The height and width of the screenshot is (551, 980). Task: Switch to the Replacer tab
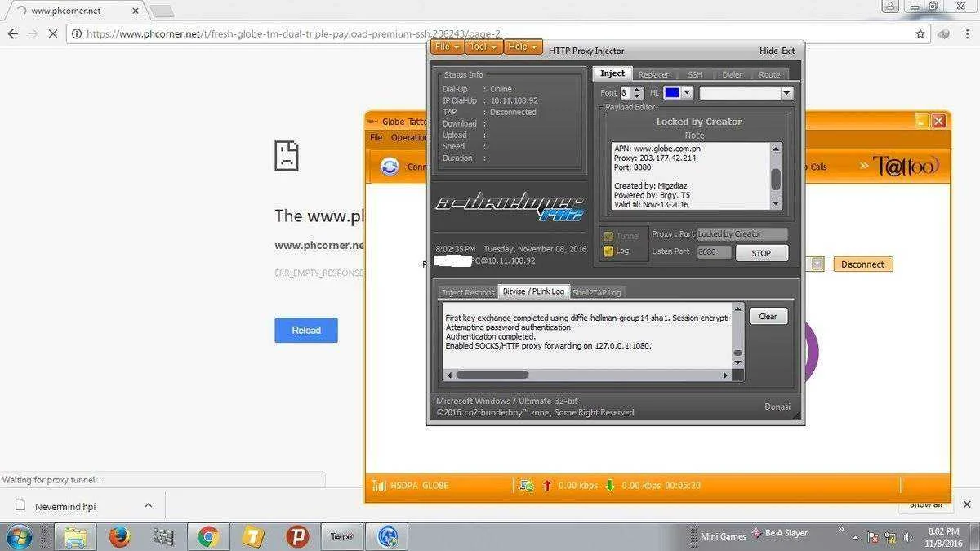[x=653, y=74]
